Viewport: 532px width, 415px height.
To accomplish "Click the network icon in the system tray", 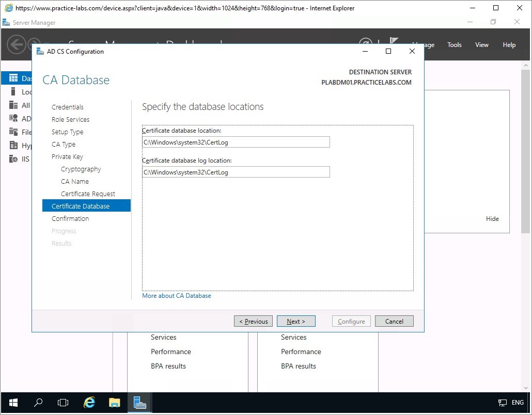I will click(502, 403).
